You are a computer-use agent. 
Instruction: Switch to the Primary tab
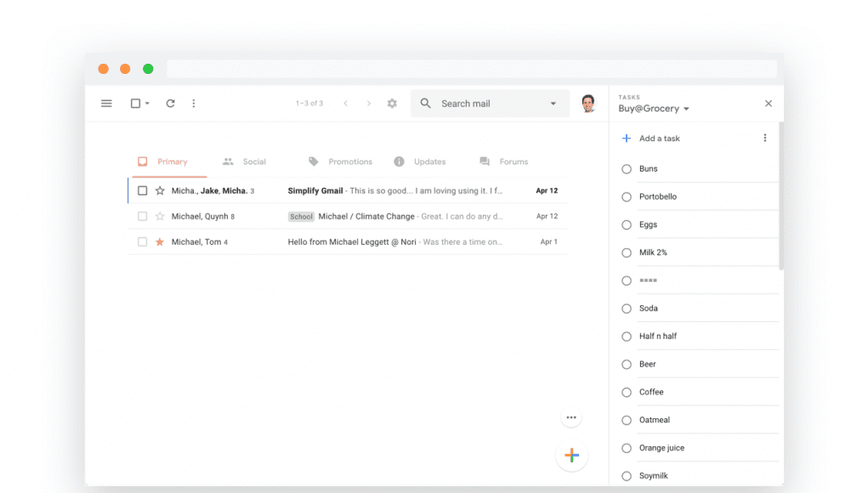169,161
